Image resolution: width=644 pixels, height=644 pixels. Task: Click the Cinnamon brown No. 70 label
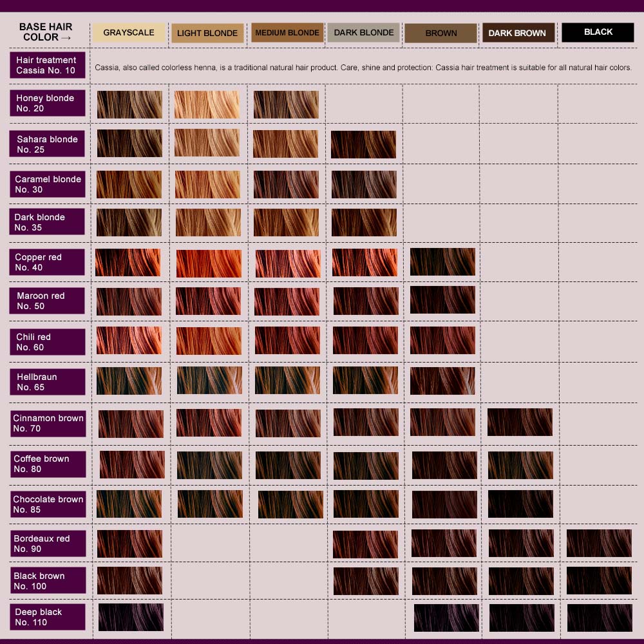click(48, 424)
